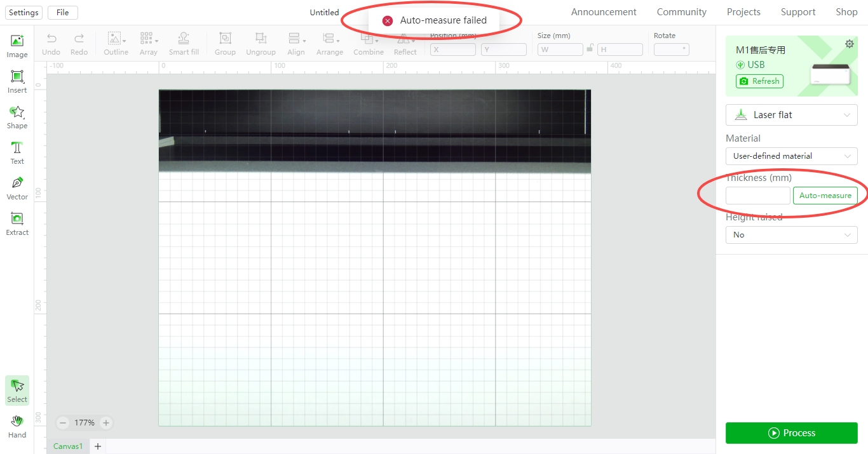Zoom in with the plus button
This screenshot has height=454, width=868.
(106, 422)
